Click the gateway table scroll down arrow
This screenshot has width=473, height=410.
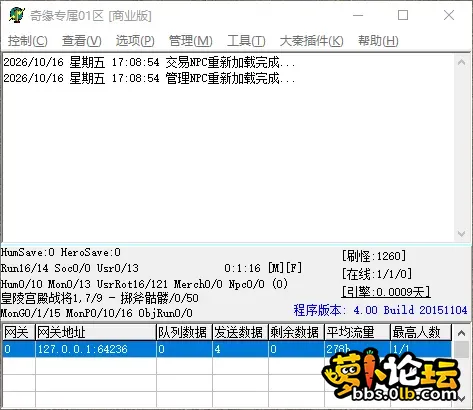pyautogui.click(x=461, y=399)
